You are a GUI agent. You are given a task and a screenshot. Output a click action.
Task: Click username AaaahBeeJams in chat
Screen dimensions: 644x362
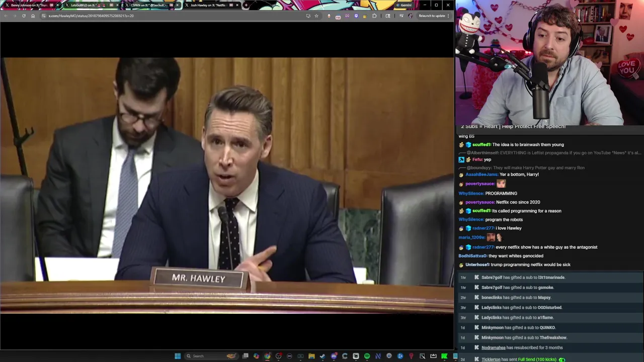click(x=481, y=174)
